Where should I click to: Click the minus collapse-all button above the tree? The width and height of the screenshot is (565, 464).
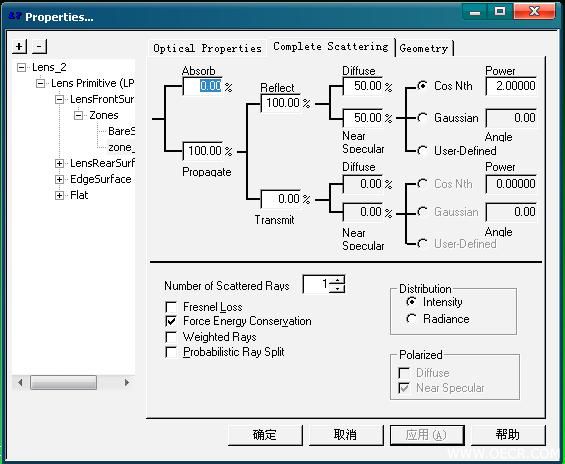click(x=40, y=46)
